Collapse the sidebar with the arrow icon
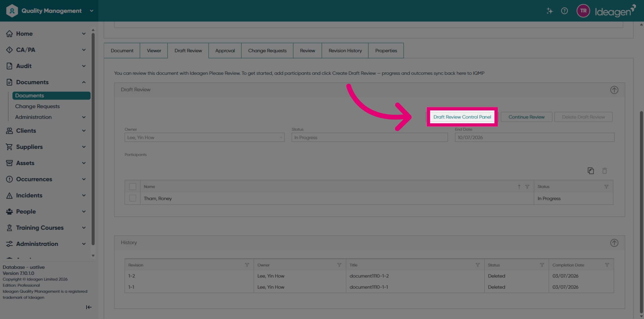 89,307
